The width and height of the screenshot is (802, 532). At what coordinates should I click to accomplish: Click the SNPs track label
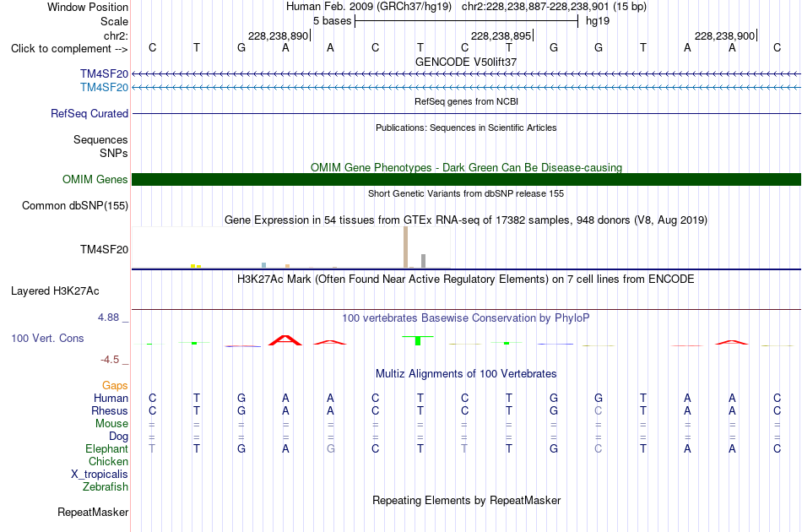[x=114, y=153]
